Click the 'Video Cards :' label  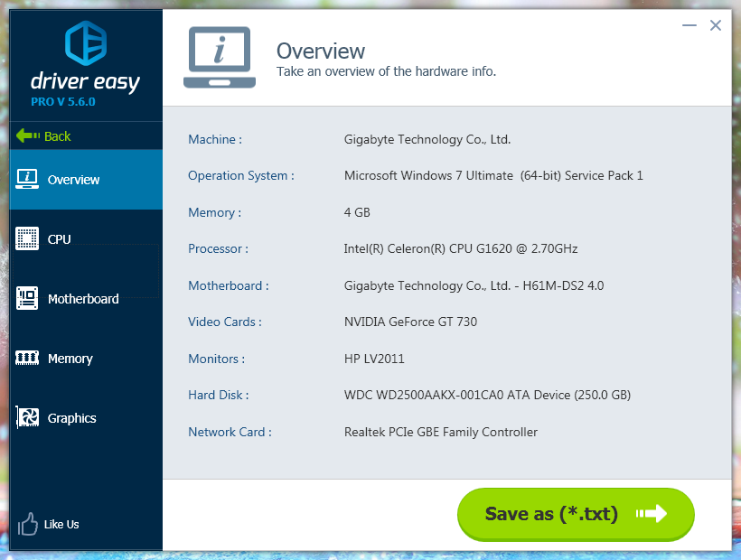(224, 322)
